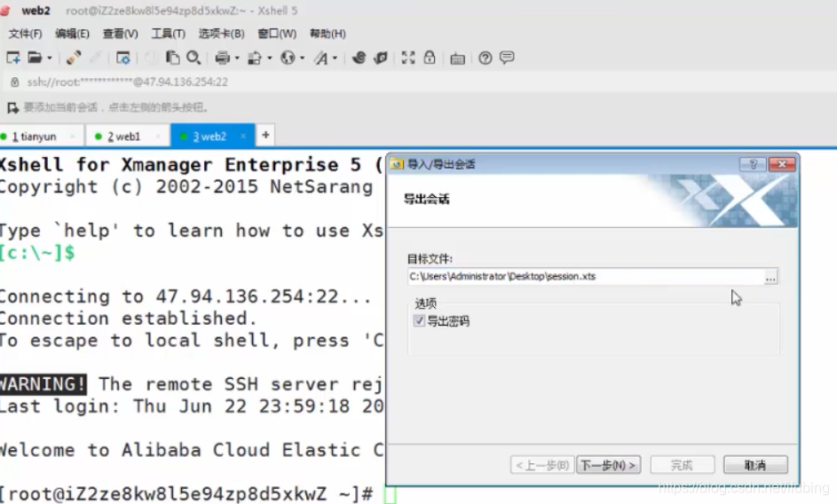Expand the file transfer dropdown arrow

pos(270,58)
